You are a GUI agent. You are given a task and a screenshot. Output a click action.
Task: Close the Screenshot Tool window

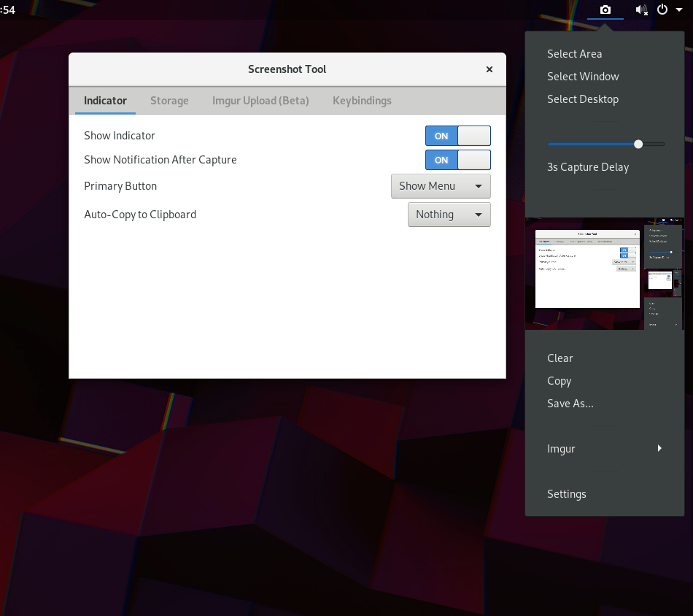[x=489, y=69]
